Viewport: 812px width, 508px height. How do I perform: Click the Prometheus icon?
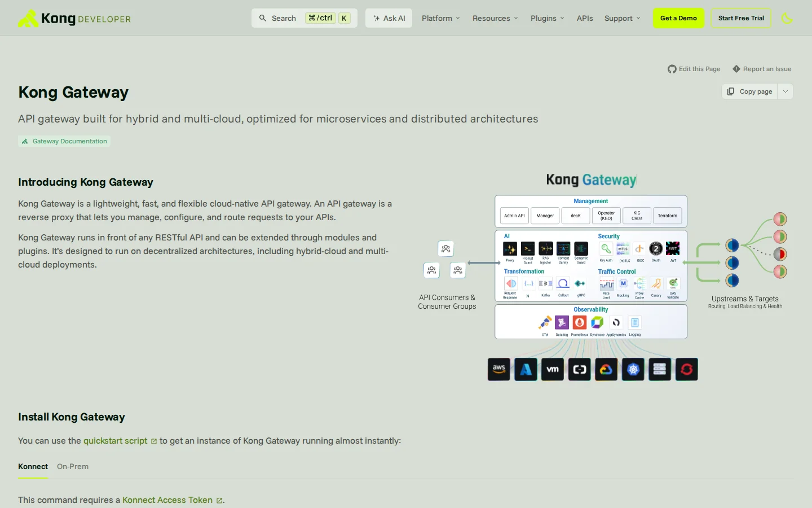(x=580, y=322)
